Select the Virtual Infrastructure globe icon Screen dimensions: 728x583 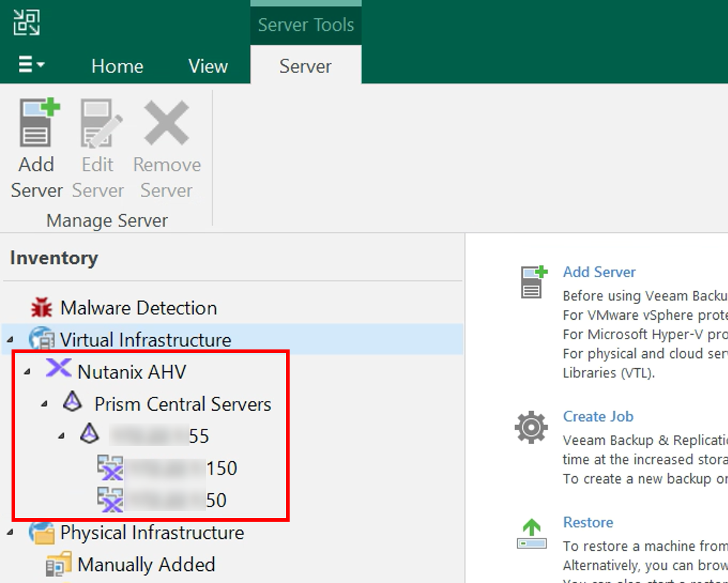(41, 339)
